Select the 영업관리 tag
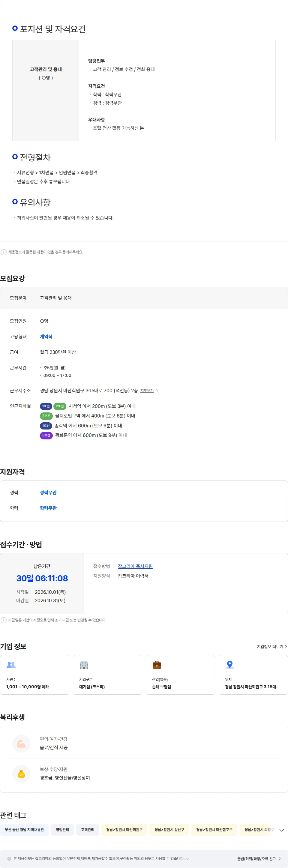 62,830
